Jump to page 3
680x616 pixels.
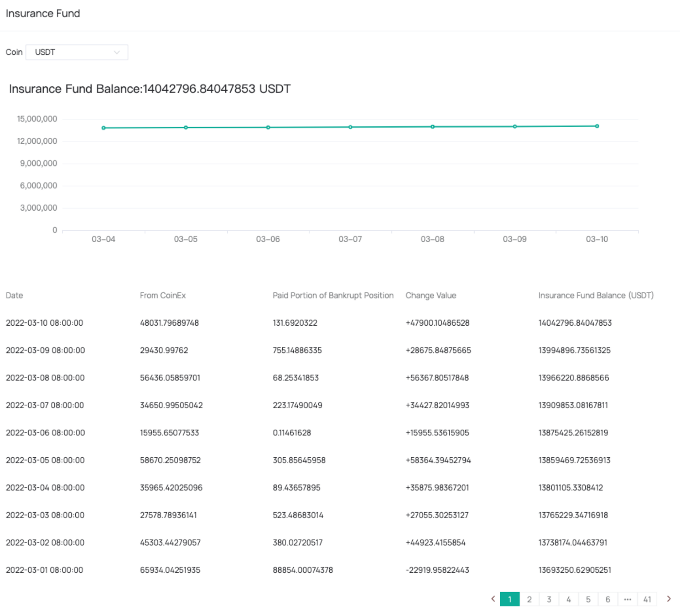coord(549,599)
